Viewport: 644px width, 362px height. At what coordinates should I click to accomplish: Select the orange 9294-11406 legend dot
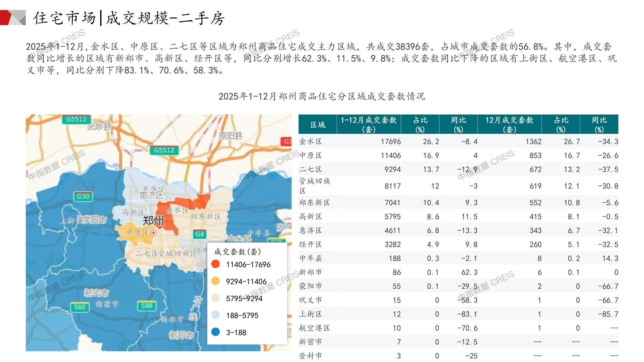215,281
